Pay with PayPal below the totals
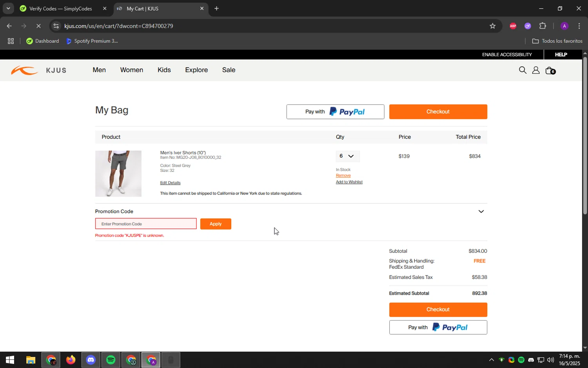The width and height of the screenshot is (588, 368). point(438,327)
